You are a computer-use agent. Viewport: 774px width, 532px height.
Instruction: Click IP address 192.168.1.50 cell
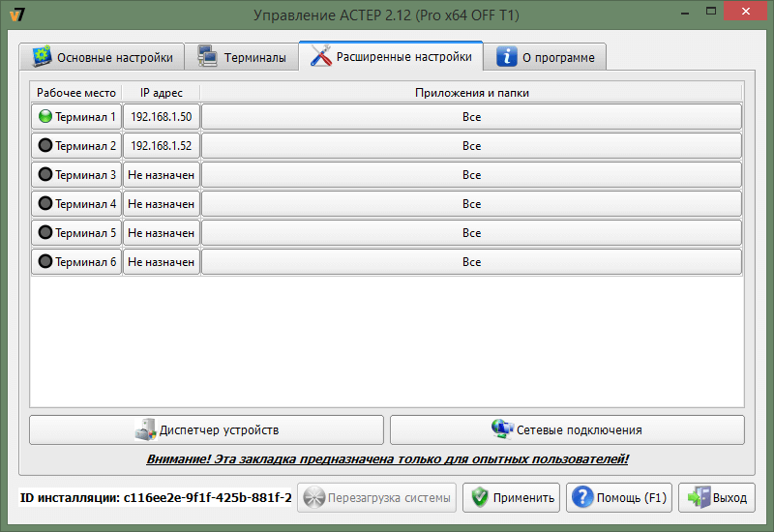click(162, 116)
